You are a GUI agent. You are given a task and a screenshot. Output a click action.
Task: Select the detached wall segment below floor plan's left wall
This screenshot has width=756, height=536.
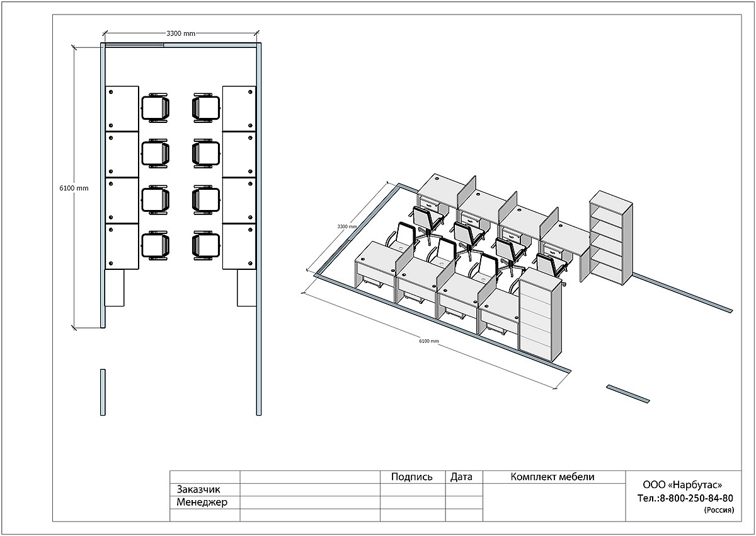[x=103, y=392]
